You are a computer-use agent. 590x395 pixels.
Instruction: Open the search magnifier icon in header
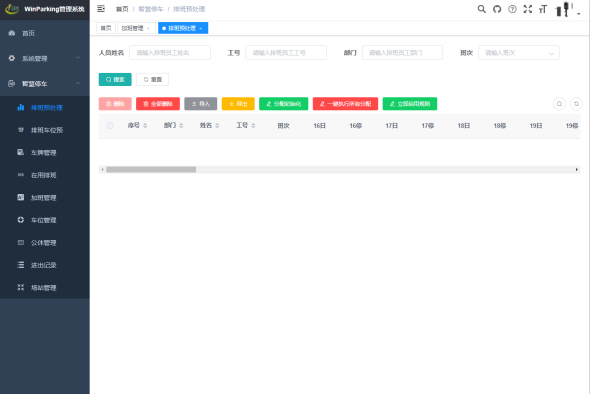(481, 9)
